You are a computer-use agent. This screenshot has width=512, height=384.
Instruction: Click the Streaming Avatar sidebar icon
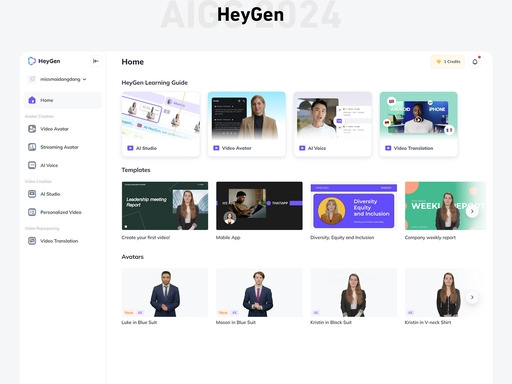pos(32,147)
